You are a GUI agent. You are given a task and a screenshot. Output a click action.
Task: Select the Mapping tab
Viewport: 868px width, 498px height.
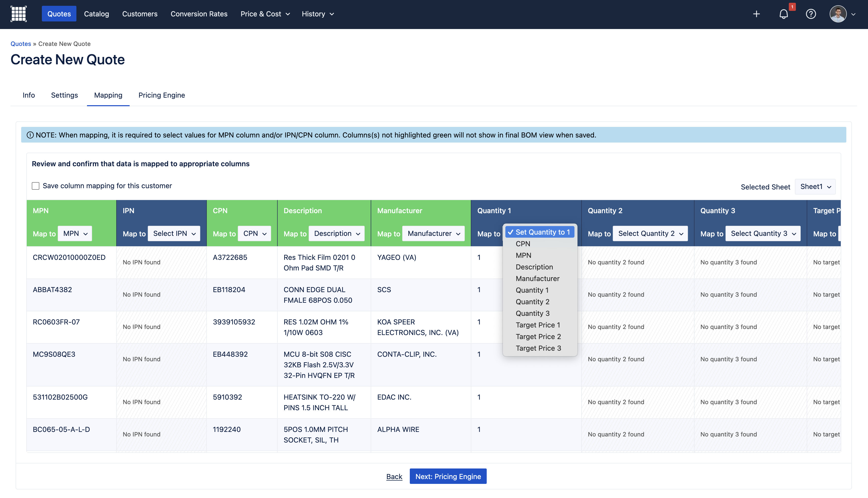pyautogui.click(x=108, y=95)
